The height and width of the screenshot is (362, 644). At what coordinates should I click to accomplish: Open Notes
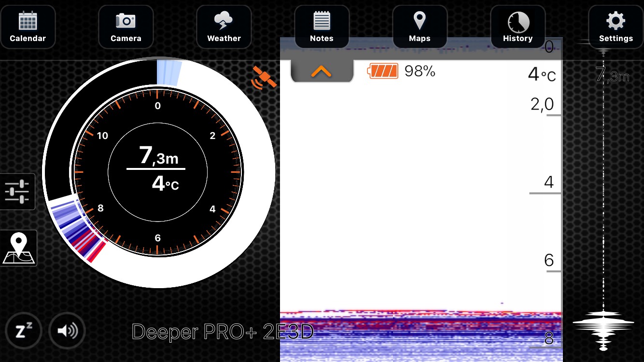click(x=322, y=27)
